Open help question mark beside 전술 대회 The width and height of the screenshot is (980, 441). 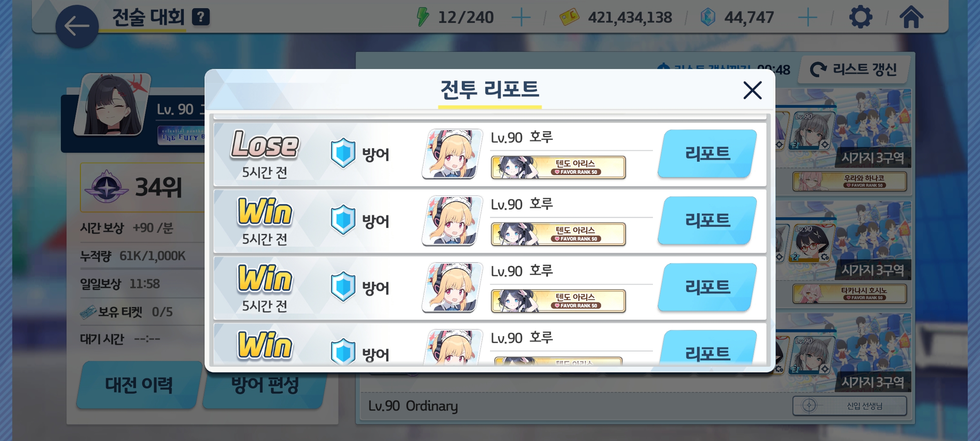(x=201, y=17)
